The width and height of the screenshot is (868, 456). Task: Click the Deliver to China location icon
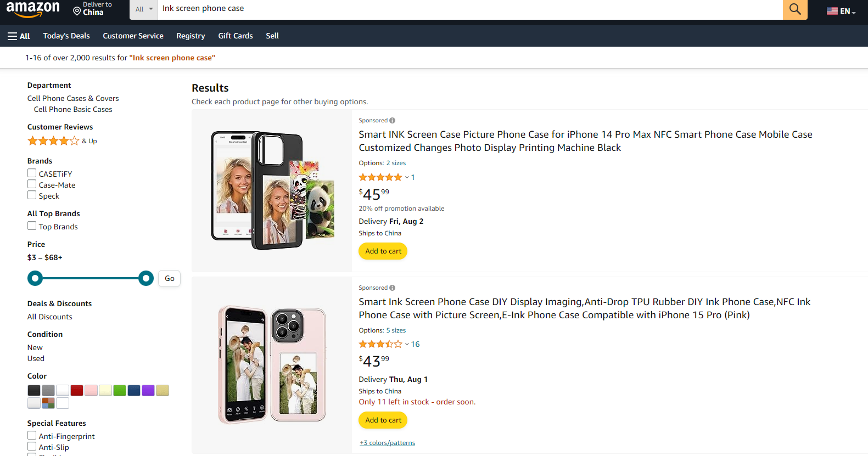(77, 11)
